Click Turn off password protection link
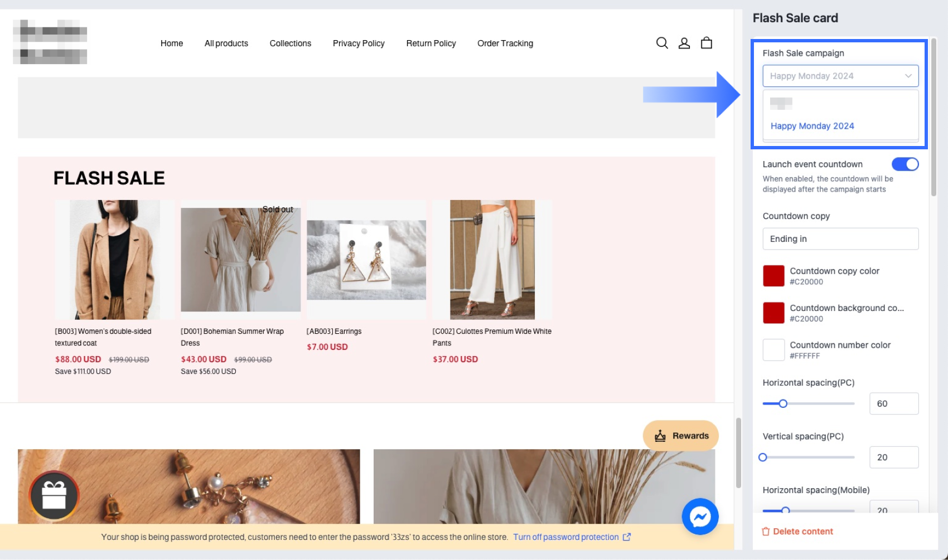Image resolution: width=948 pixels, height=560 pixels. point(566,537)
